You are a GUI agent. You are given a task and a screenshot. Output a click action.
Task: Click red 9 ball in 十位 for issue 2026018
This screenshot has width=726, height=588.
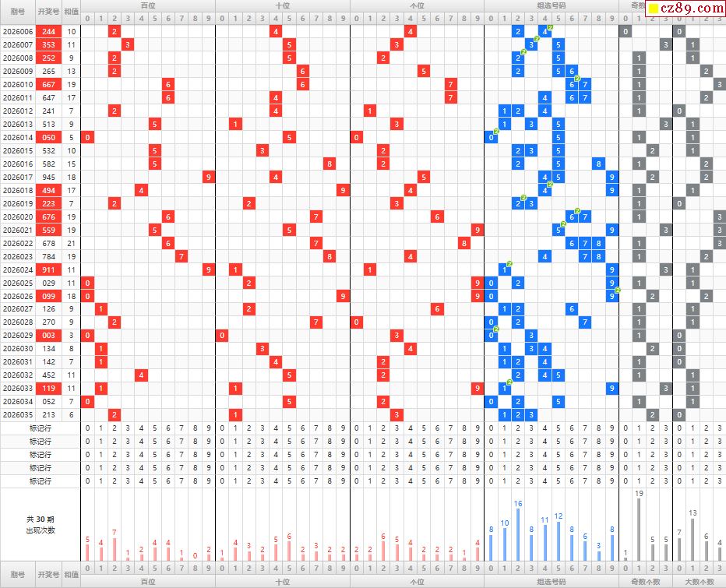click(x=342, y=190)
